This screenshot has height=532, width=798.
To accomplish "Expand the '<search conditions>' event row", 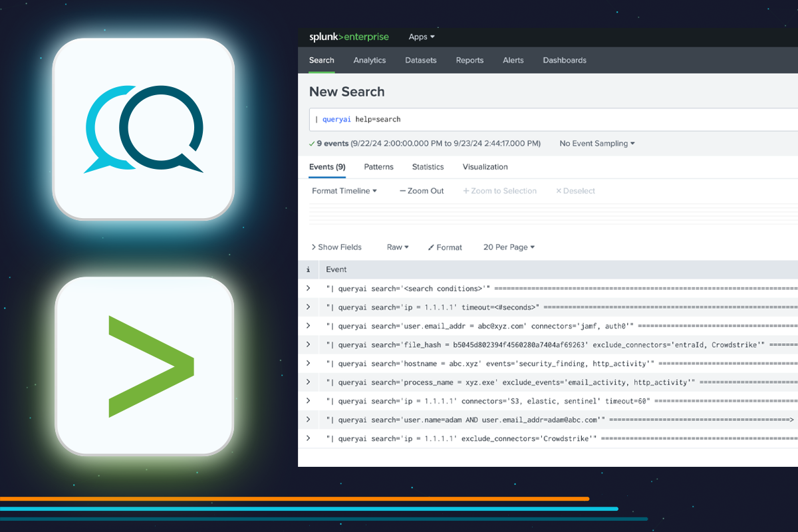I will click(308, 288).
